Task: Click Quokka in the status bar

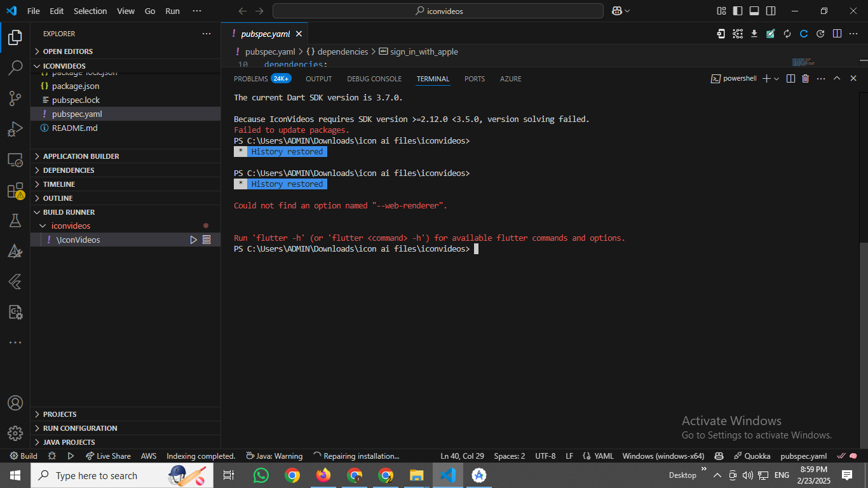Action: point(752,456)
